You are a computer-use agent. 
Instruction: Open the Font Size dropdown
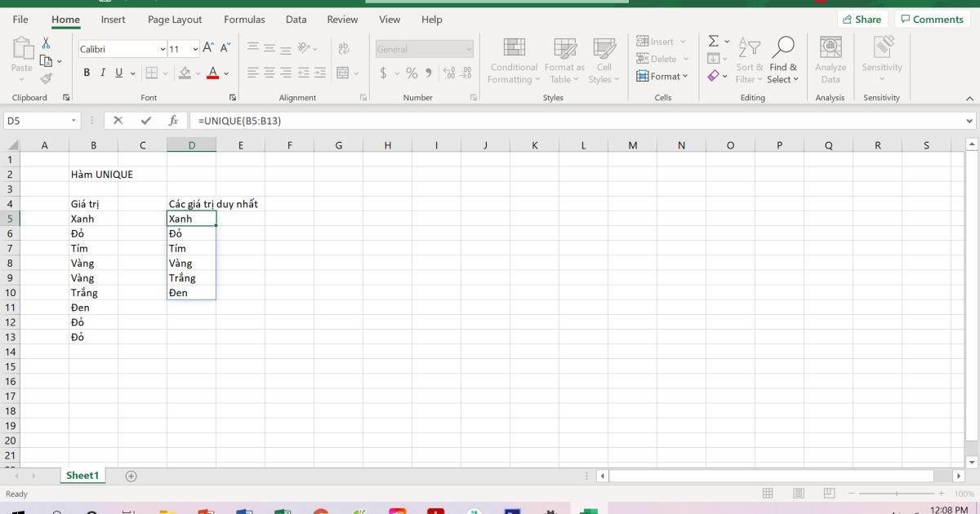tap(194, 48)
